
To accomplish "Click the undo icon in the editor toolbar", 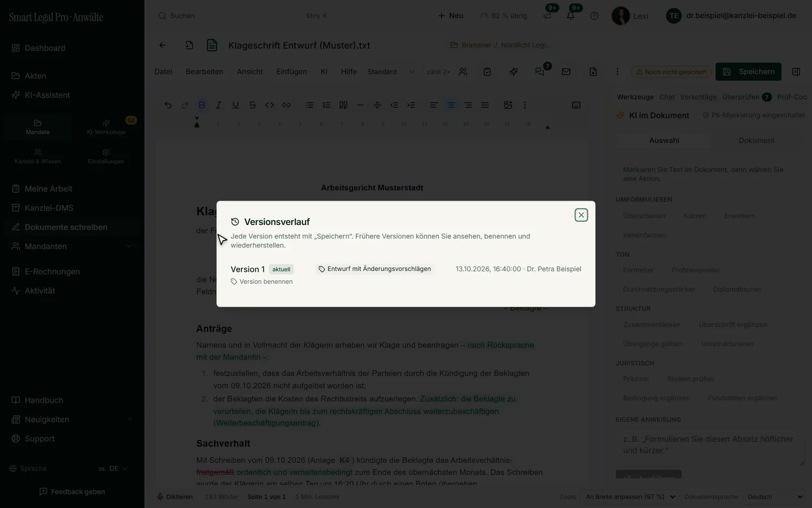I will (x=168, y=105).
